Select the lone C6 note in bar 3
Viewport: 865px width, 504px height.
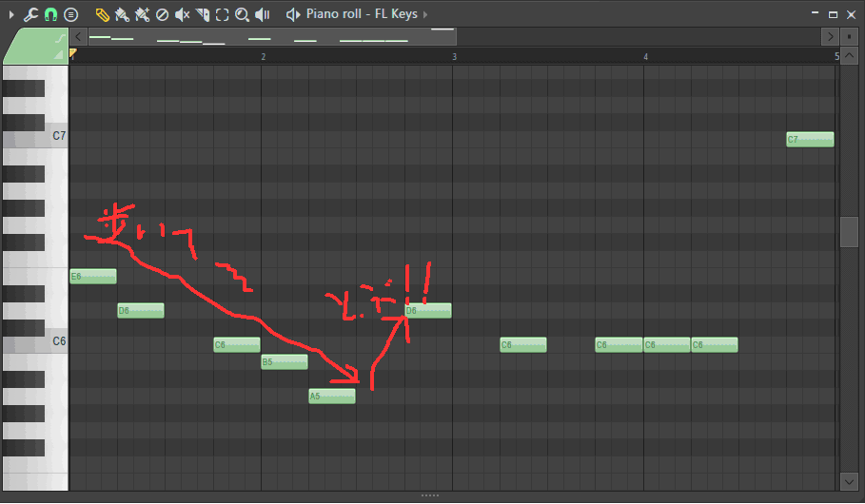(x=523, y=344)
